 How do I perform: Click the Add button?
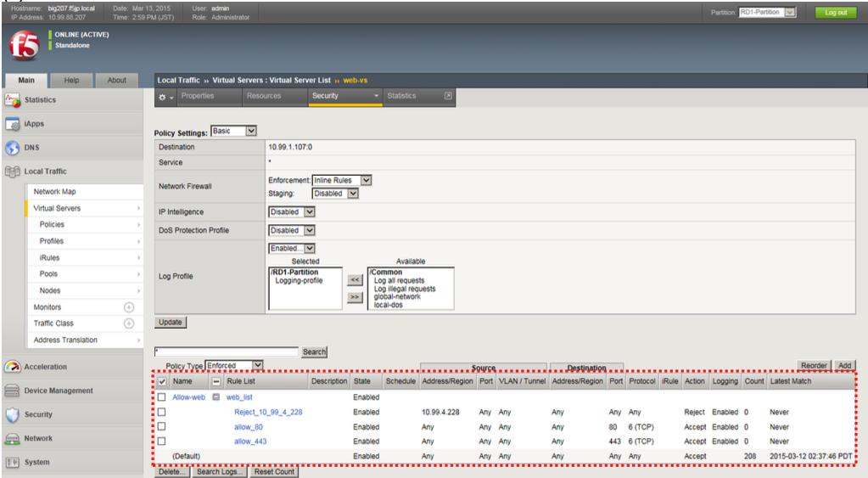pyautogui.click(x=844, y=366)
